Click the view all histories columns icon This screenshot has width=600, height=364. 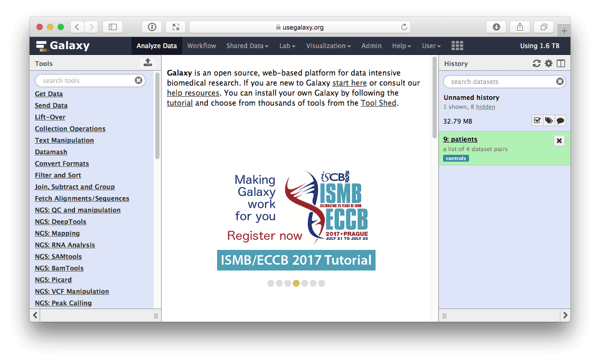[561, 63]
